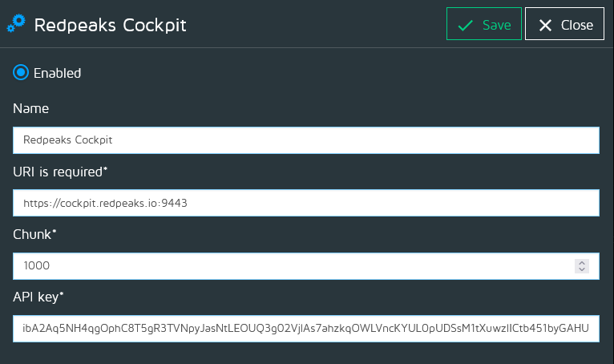Click the 1000 value in Chunk
Image resolution: width=614 pixels, height=364 pixels.
coord(37,265)
